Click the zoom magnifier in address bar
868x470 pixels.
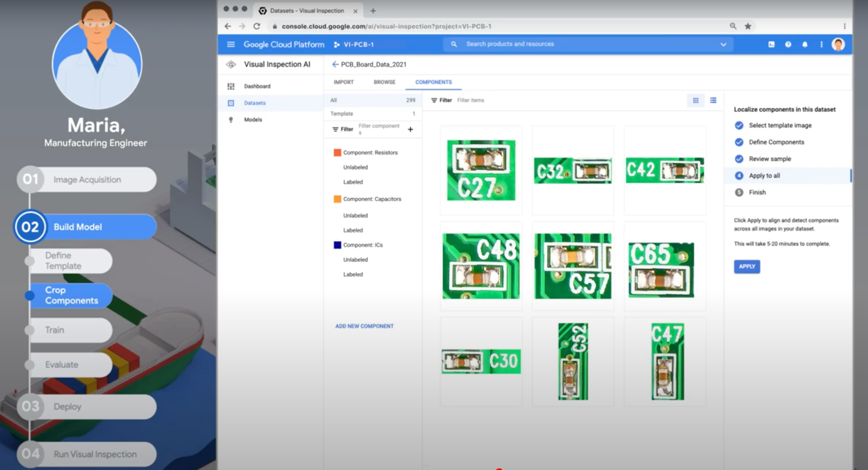pos(733,26)
